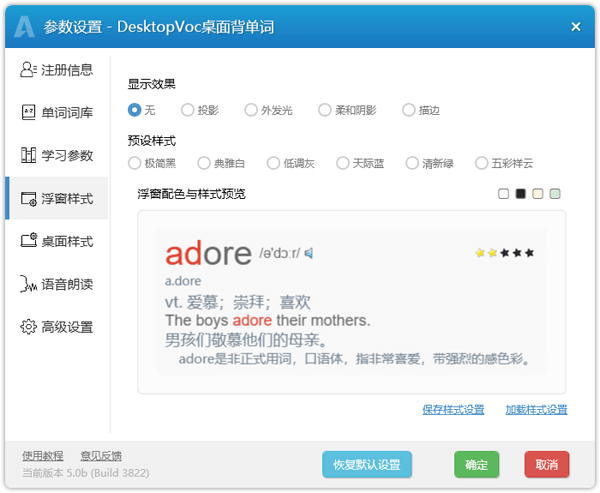The height and width of the screenshot is (493, 600).
Task: Open the 注册信息 settings tab
Action: 57,70
